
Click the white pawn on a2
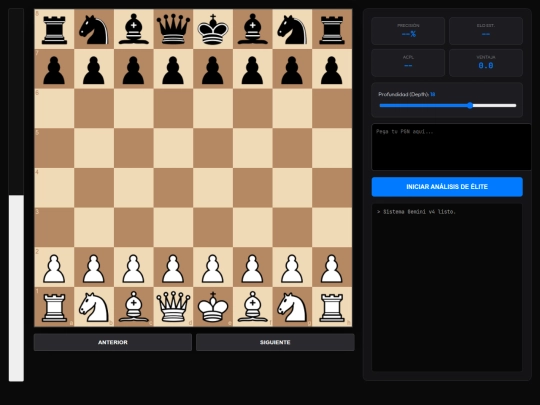click(x=54, y=268)
